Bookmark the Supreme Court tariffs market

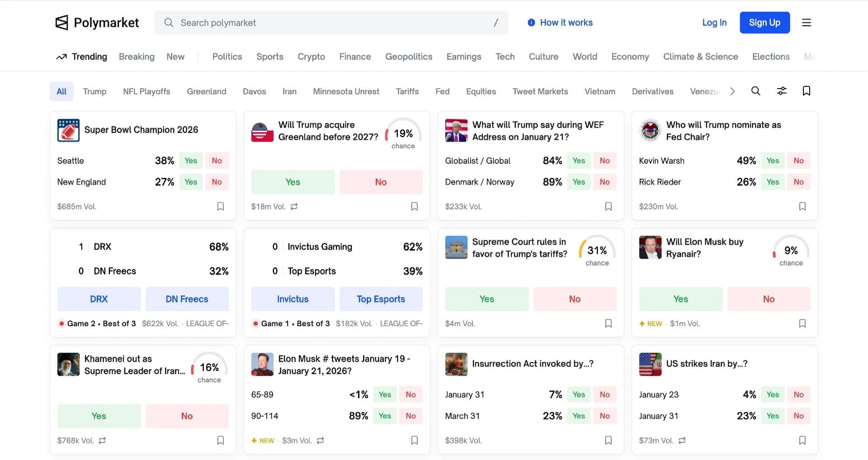click(x=609, y=323)
